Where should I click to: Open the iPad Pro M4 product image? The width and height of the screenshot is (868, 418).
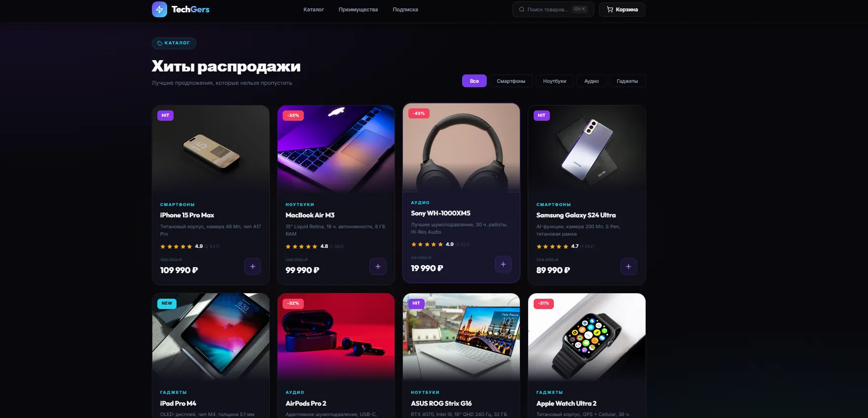point(211,337)
